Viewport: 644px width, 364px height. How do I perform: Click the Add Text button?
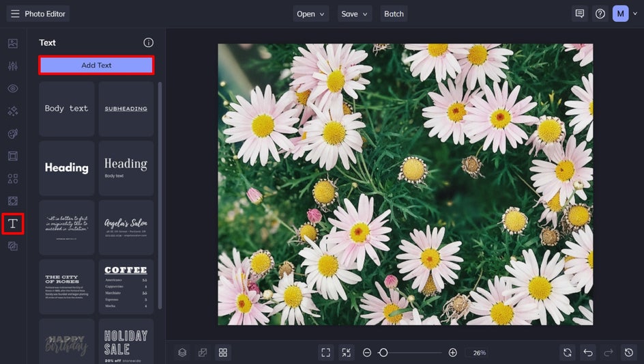[x=96, y=66]
